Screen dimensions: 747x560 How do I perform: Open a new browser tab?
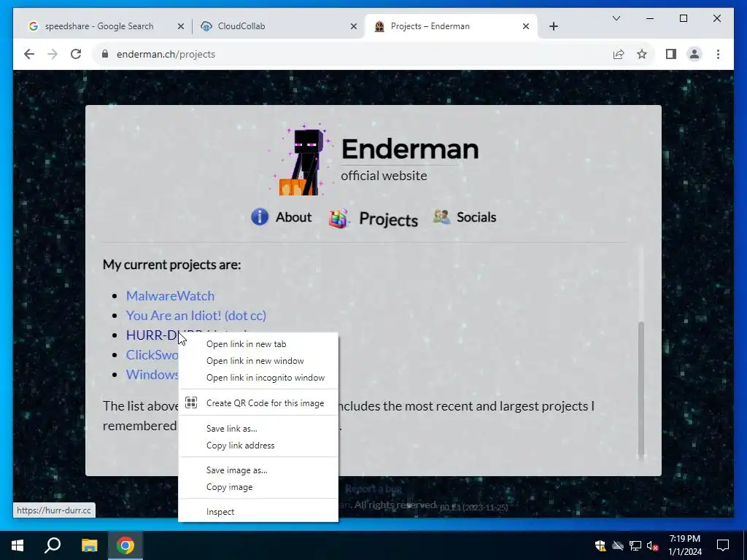pyautogui.click(x=553, y=26)
